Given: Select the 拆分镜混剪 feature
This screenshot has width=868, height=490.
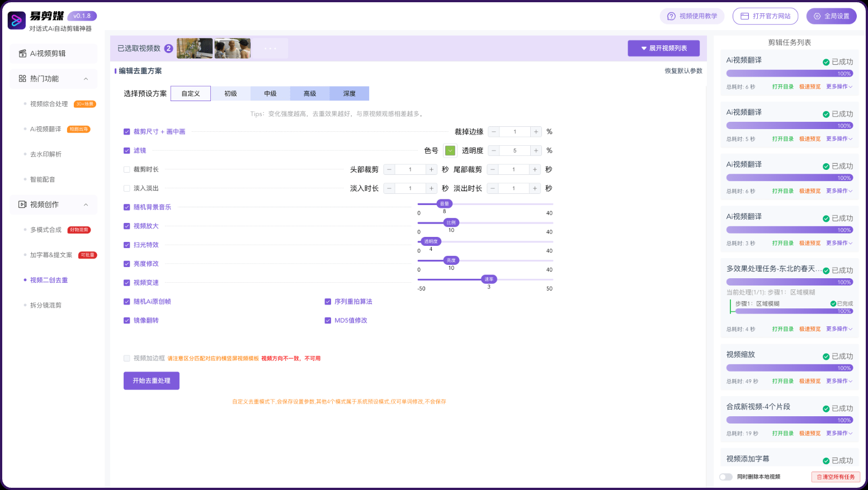Looking at the screenshot, I should (45, 305).
